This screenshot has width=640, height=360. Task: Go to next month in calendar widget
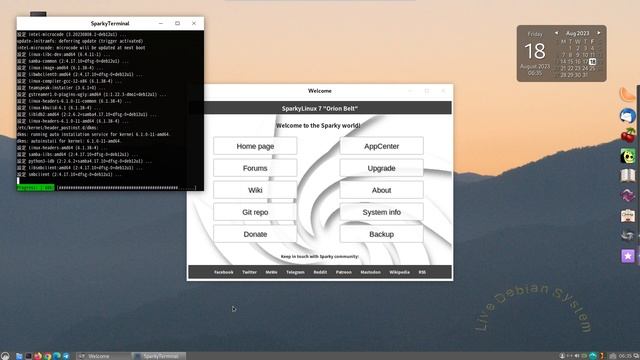599,33
